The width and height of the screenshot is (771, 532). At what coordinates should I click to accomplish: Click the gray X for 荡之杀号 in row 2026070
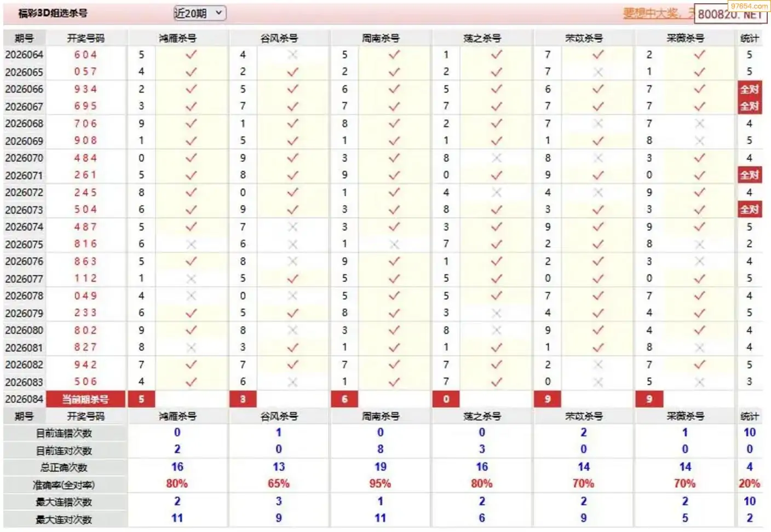click(x=497, y=158)
